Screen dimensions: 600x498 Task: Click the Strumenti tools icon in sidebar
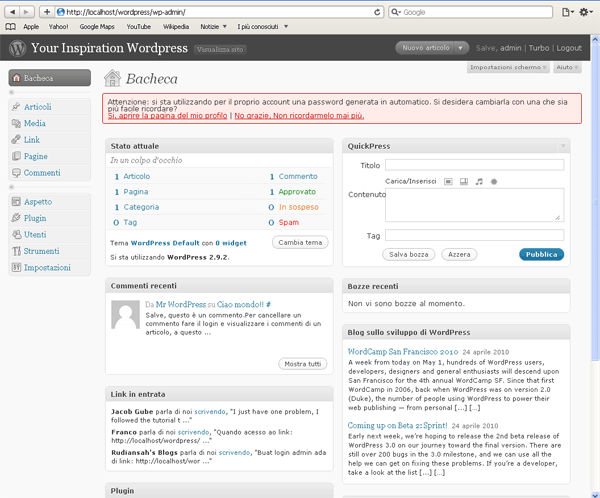16,251
